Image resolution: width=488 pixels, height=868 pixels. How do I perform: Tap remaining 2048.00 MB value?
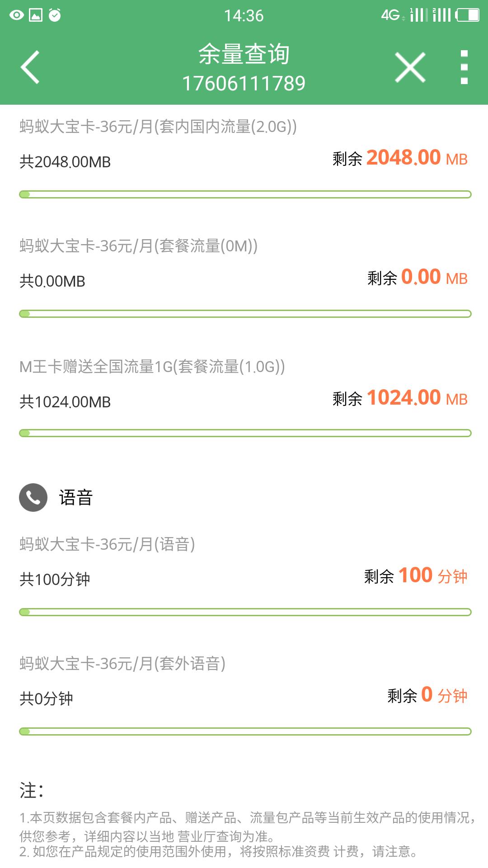403,158
